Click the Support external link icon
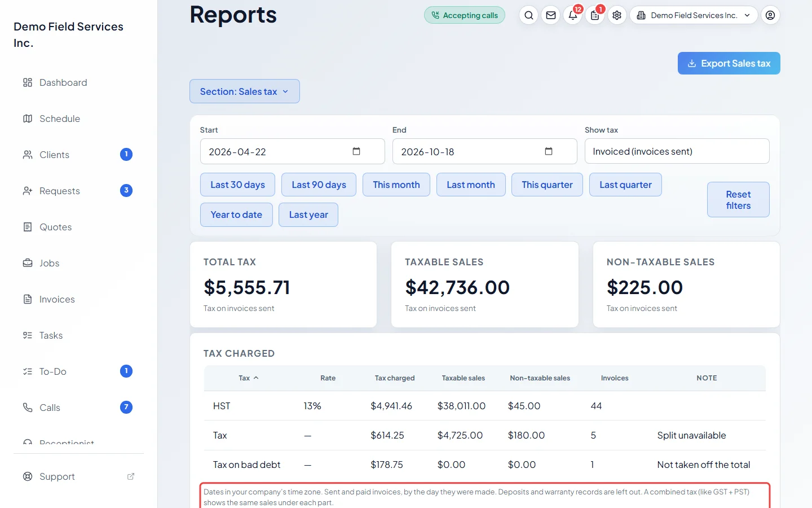Viewport: 812px width, 508px height. coord(131,476)
